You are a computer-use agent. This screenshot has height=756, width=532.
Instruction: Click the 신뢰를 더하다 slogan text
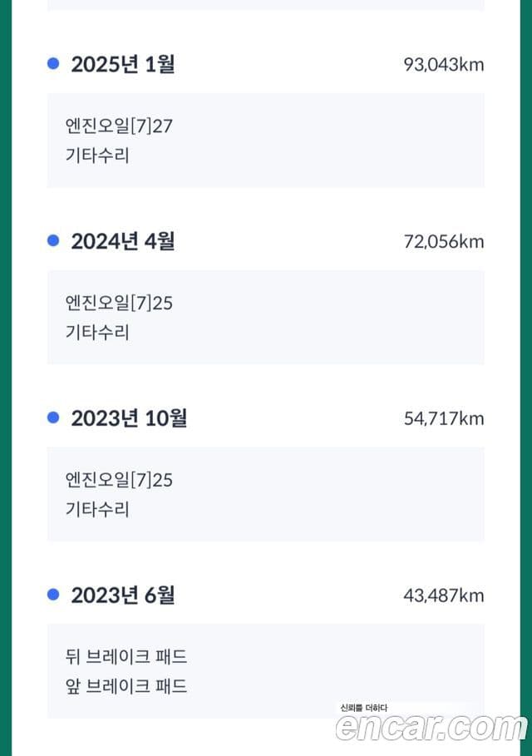(x=364, y=708)
